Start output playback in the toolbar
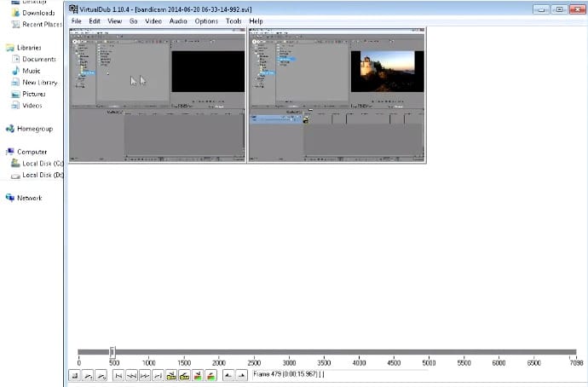588x387 pixels. (101, 375)
